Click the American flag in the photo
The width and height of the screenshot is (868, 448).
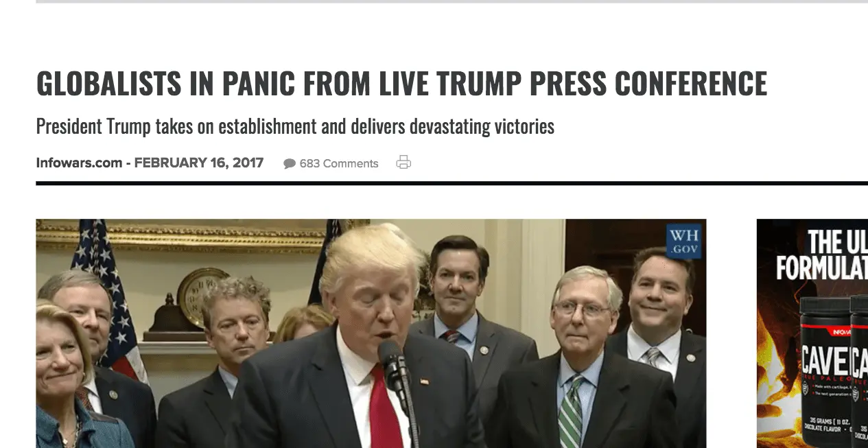[108, 296]
